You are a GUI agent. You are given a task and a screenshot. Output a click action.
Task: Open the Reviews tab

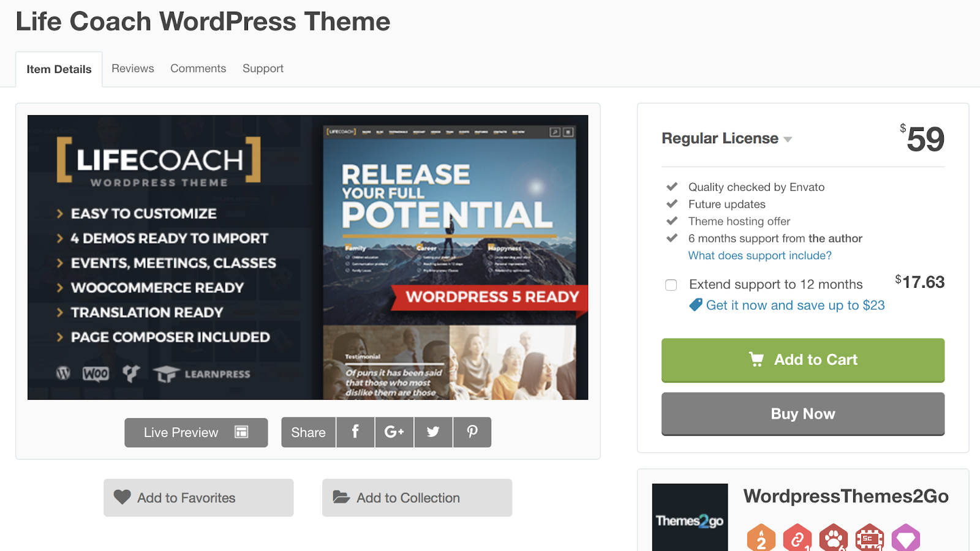point(133,69)
